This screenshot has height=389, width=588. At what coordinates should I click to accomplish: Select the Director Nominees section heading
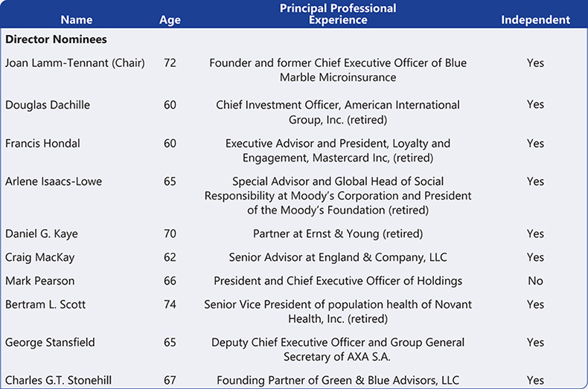[x=56, y=39]
